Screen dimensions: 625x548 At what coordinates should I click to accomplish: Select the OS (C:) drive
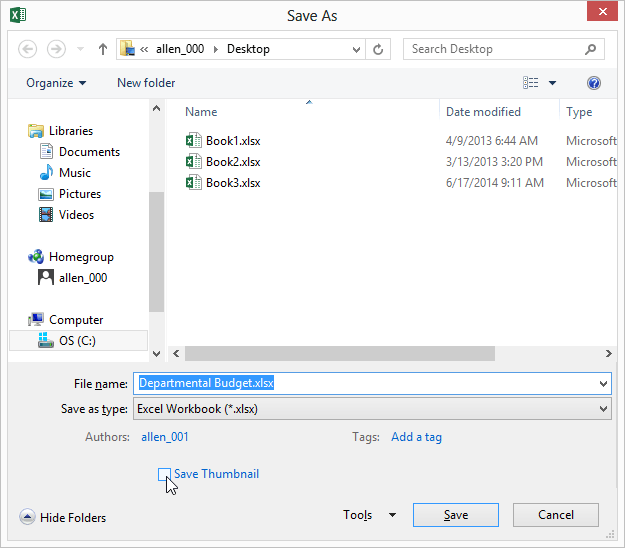(x=77, y=341)
